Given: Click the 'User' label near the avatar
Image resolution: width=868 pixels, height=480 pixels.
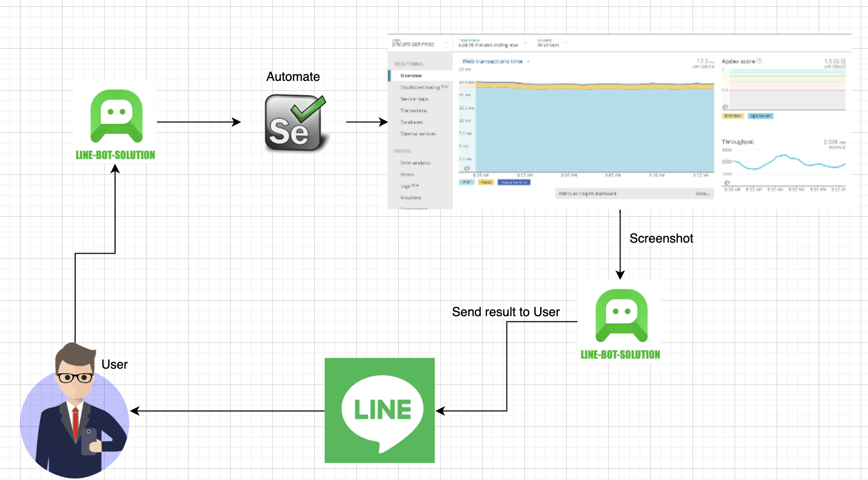Looking at the screenshot, I should pyautogui.click(x=115, y=364).
